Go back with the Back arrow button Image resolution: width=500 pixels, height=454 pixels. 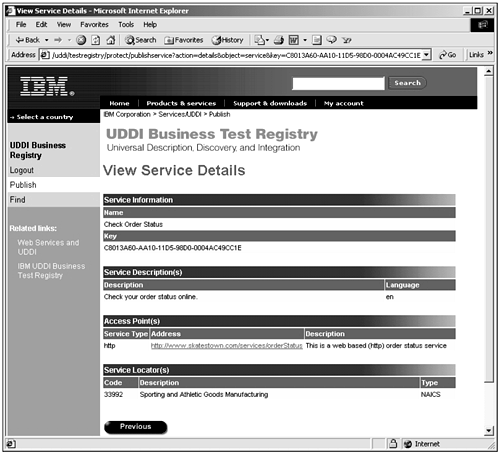(27, 40)
